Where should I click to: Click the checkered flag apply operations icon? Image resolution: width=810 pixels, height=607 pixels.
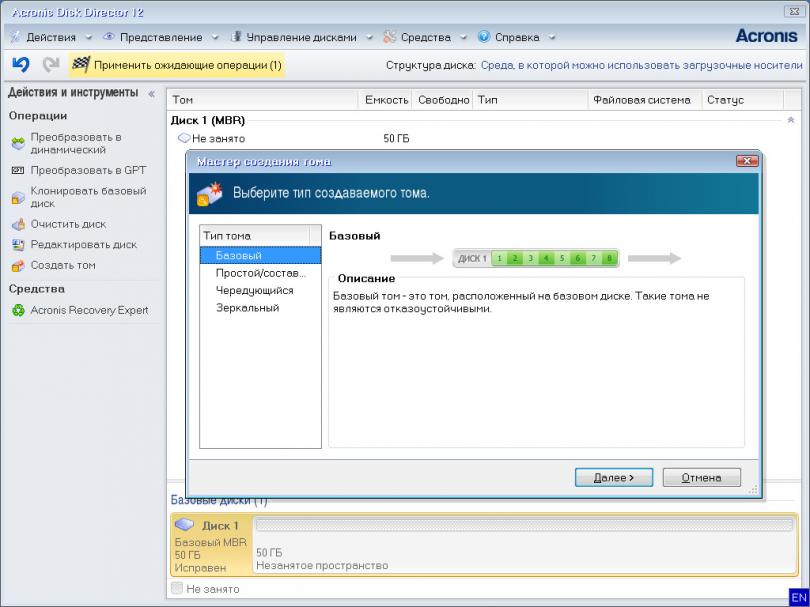[x=81, y=65]
